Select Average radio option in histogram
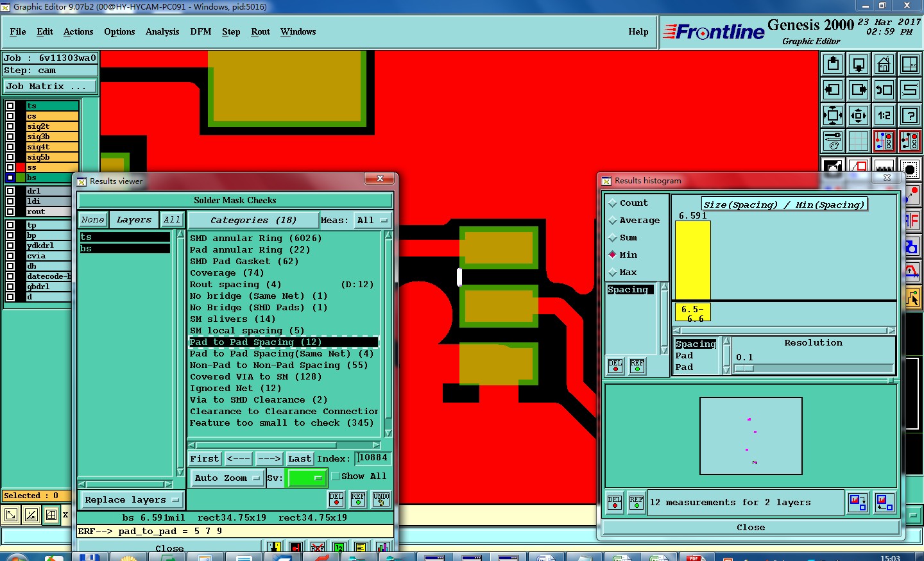This screenshot has width=924, height=561. (x=634, y=221)
